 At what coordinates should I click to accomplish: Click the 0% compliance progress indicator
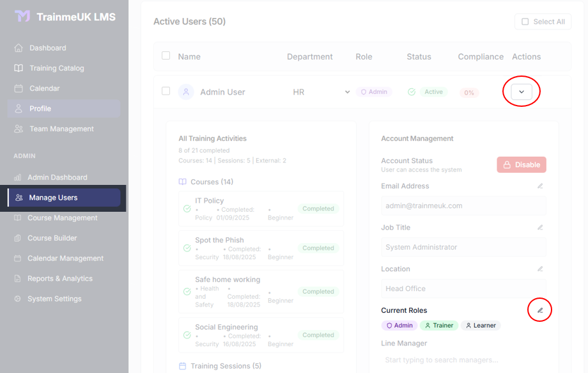tap(469, 92)
